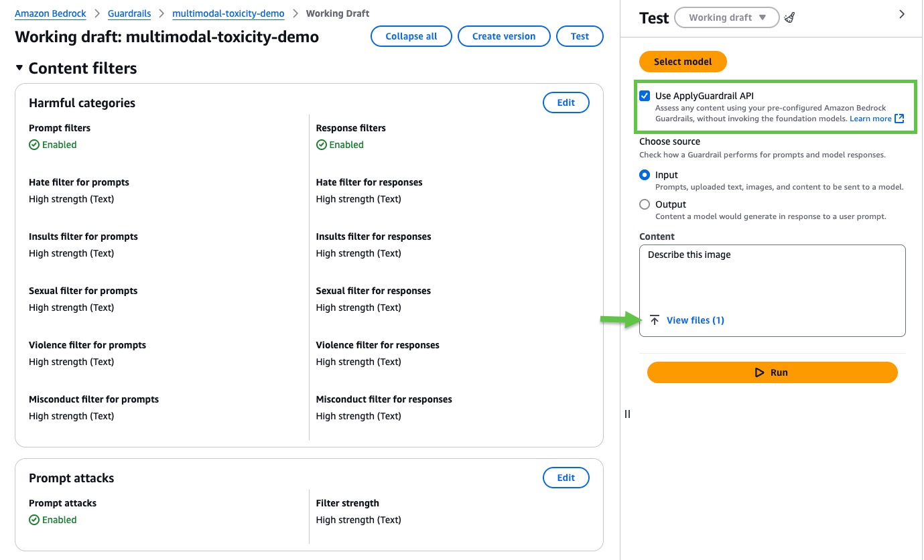
Task: Click the Prompt filters Enabled check icon
Action: pos(34,145)
